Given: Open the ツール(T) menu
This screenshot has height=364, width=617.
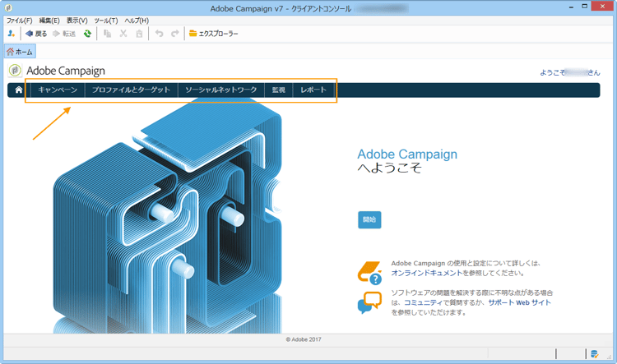Looking at the screenshot, I should 106,21.
